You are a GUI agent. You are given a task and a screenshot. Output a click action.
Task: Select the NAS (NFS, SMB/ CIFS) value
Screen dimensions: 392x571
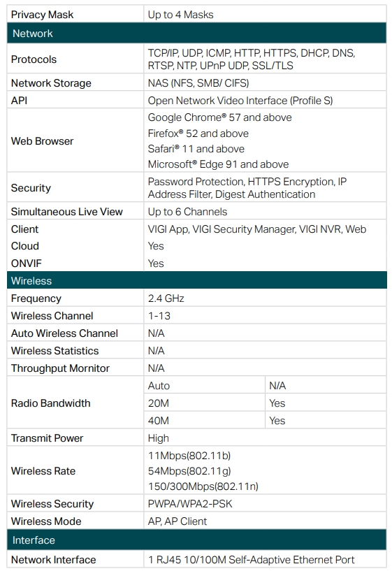(x=198, y=83)
